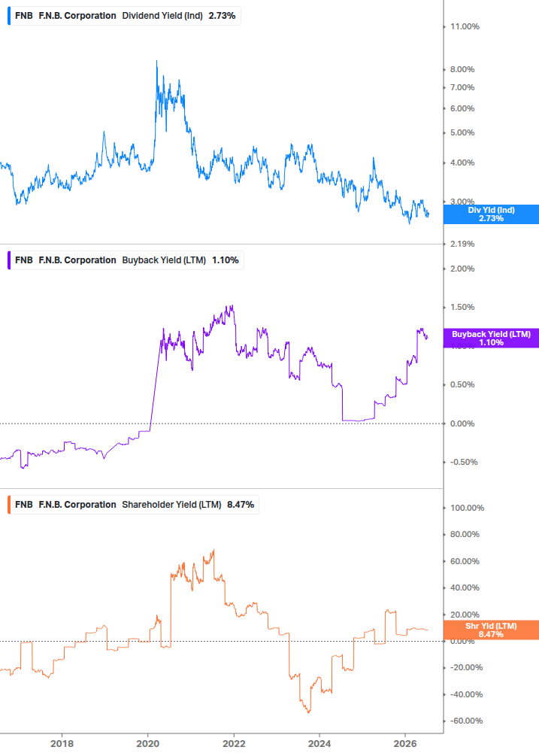Click the 0.50% tick on buyback yield axis
The height and width of the screenshot is (756, 539).
pos(462,384)
